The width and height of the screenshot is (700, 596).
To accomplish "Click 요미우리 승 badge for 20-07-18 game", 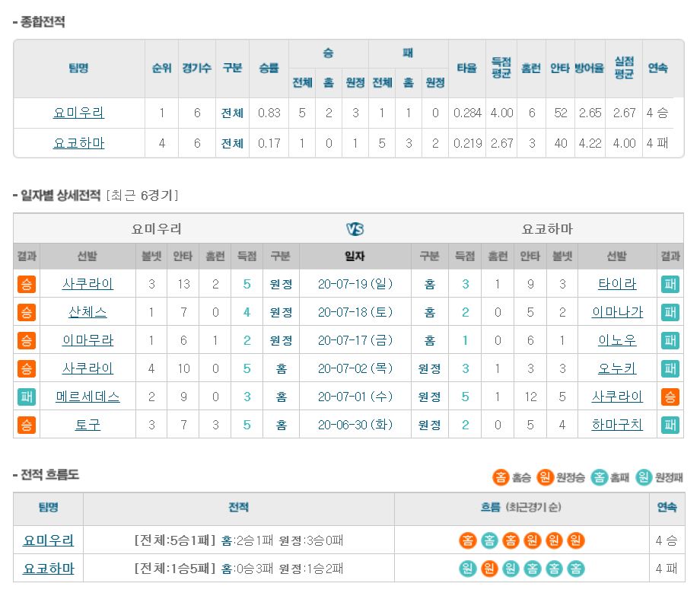I will tap(27, 312).
